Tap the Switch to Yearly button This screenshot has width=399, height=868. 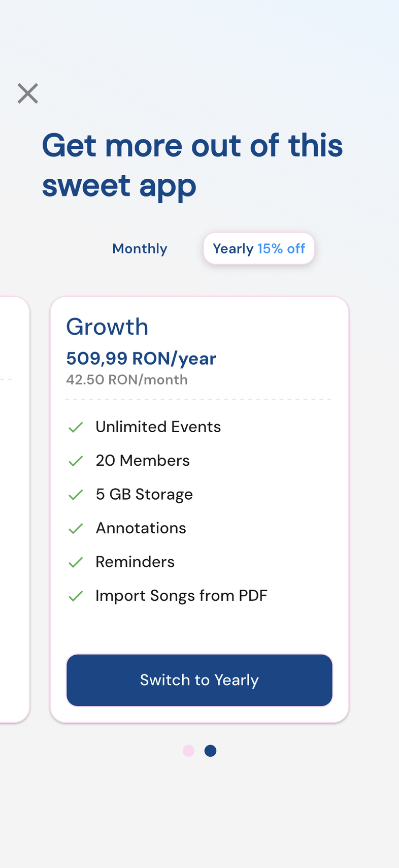click(x=199, y=680)
